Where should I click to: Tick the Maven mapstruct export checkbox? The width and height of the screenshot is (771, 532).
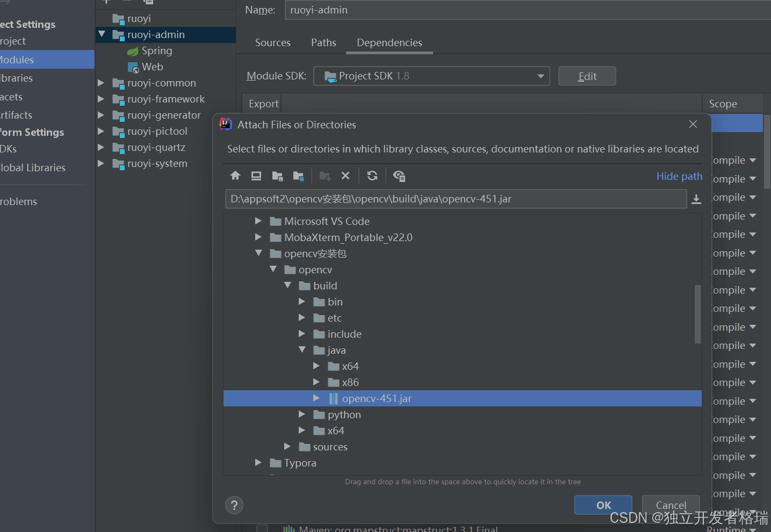point(262,529)
